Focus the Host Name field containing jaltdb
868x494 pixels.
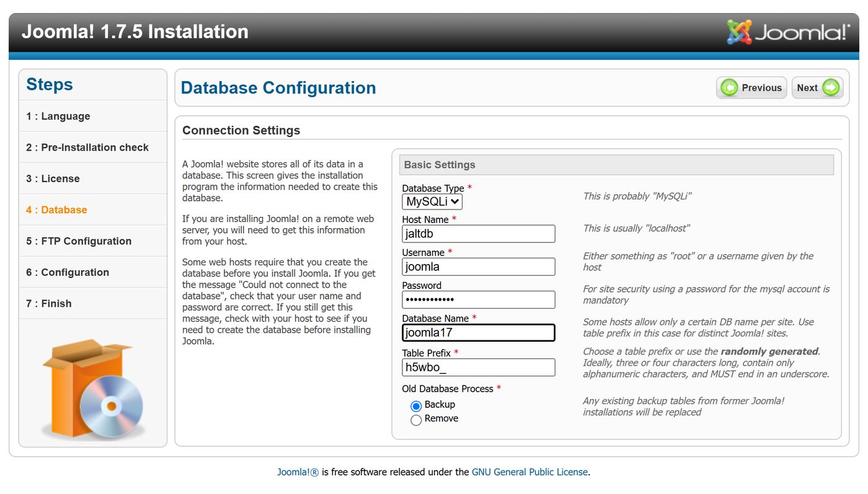(479, 234)
